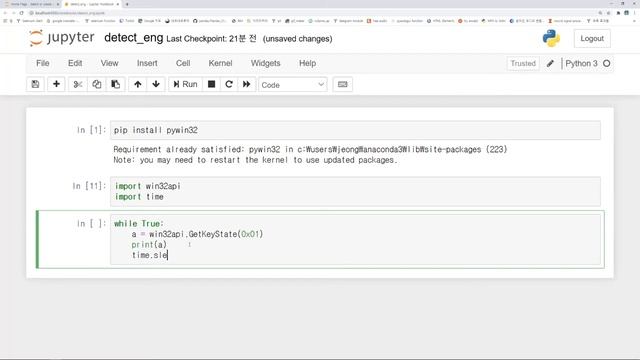The image size is (640, 360).
Task: Click the import time line
Action: point(139,197)
